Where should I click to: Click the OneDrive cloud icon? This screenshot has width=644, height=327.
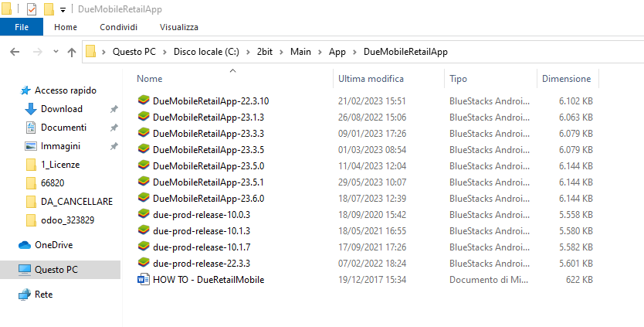pyautogui.click(x=25, y=245)
